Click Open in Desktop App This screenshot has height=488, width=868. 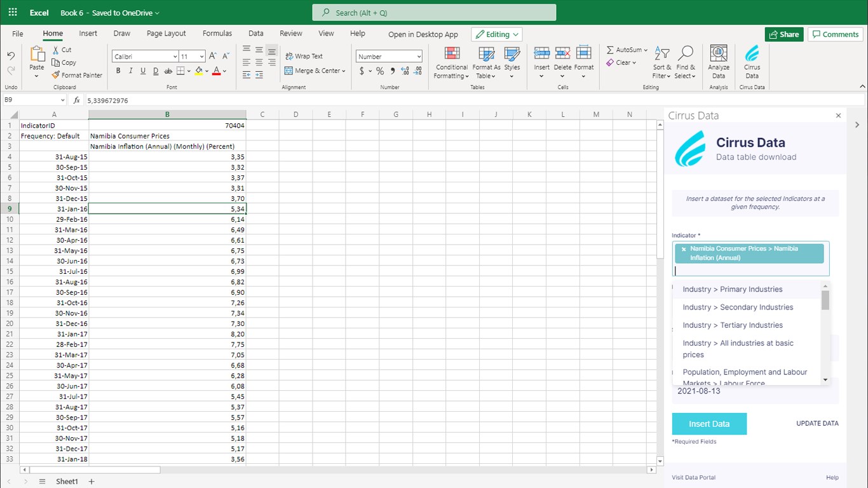[x=423, y=34]
